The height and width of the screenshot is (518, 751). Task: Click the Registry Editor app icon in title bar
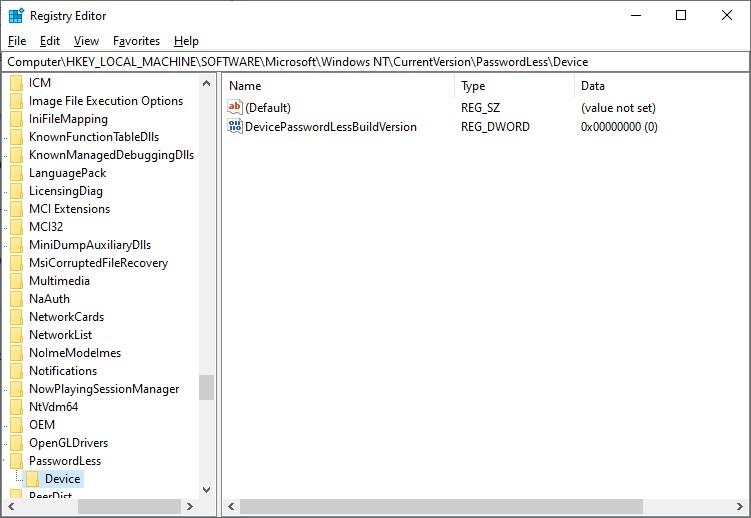[x=16, y=16]
